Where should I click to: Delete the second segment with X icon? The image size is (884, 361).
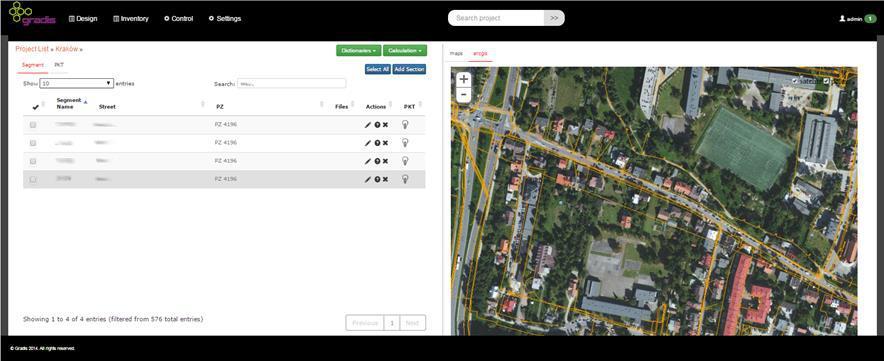click(386, 143)
